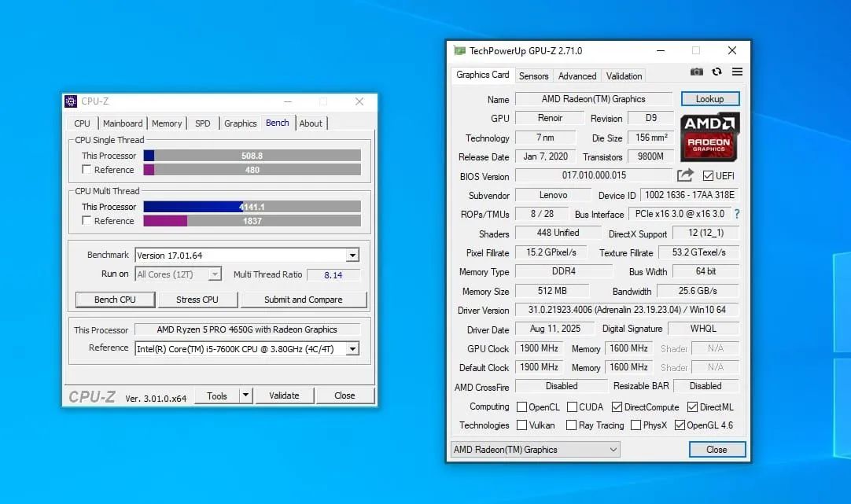Image resolution: width=851 pixels, height=504 pixels.
Task: Open the GPU selection dropdown in GPU-Z
Action: point(535,449)
